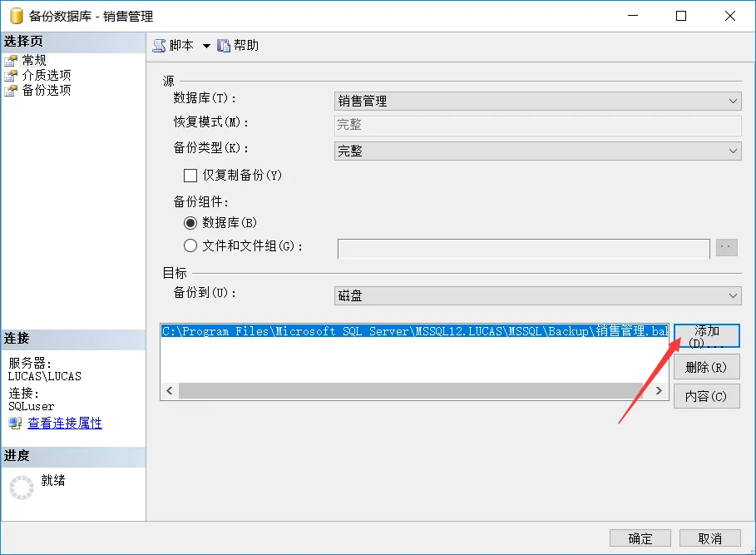Open the 备份类型 dropdown
Image resolution: width=756 pixels, height=555 pixels.
pos(537,151)
